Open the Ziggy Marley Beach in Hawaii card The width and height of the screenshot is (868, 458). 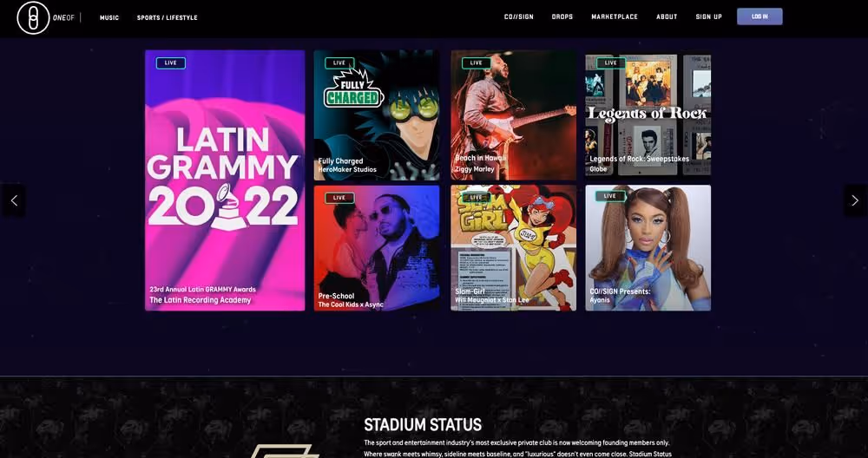pos(513,115)
